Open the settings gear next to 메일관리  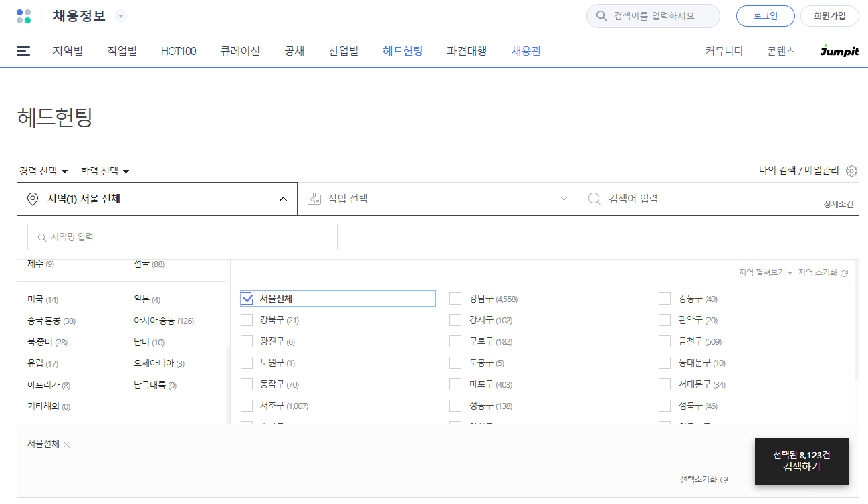(x=851, y=171)
